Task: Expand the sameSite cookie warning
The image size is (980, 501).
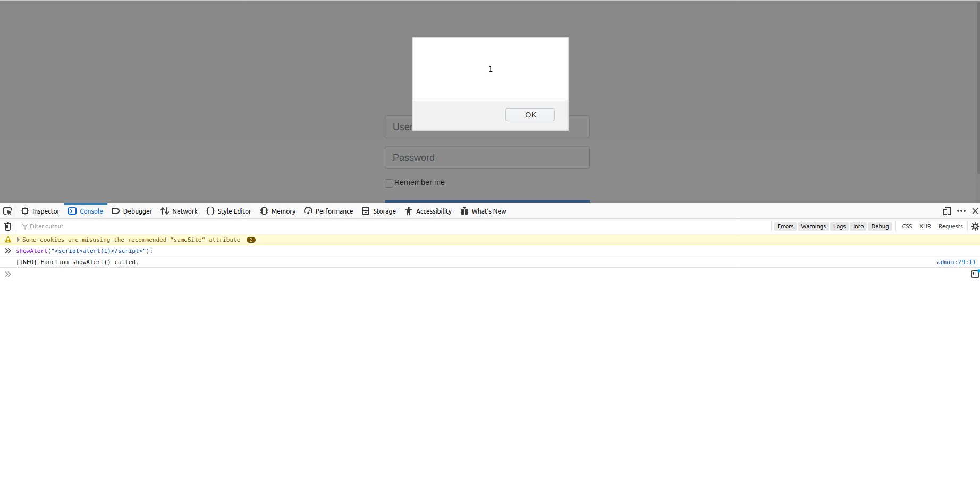Action: 18,240
